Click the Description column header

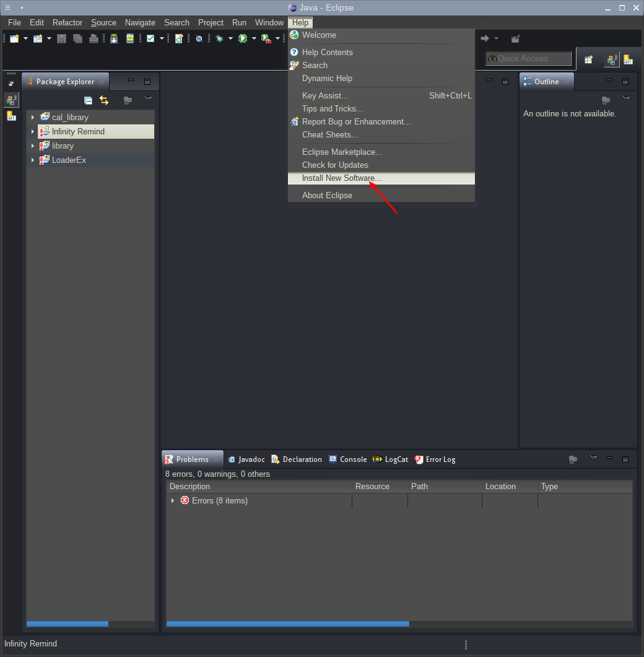pos(259,487)
